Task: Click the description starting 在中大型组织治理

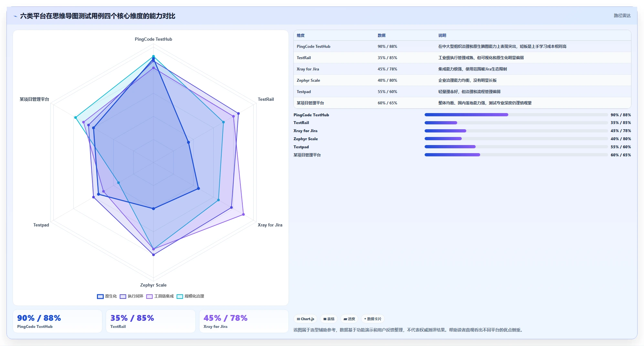Action: click(502, 47)
